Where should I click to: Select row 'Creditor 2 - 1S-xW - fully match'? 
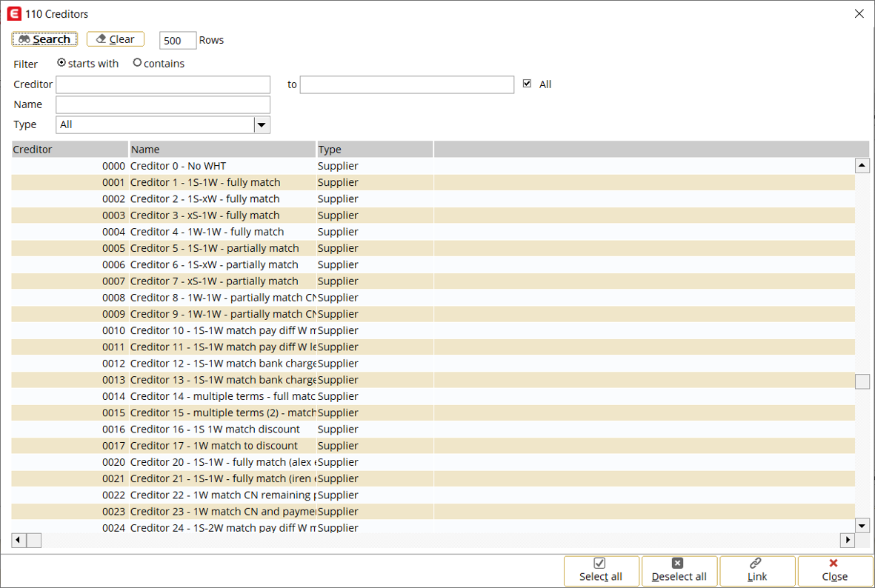tap(433, 198)
